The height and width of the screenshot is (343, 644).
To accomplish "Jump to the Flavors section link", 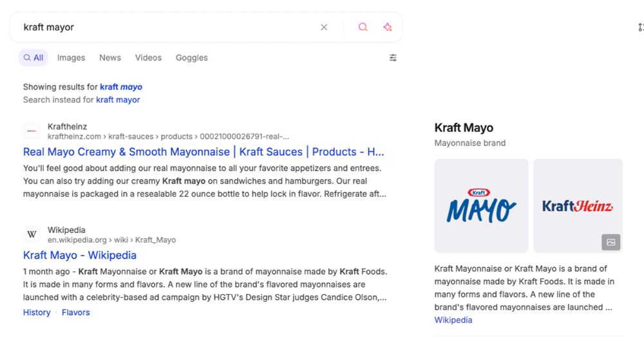I will coord(75,313).
